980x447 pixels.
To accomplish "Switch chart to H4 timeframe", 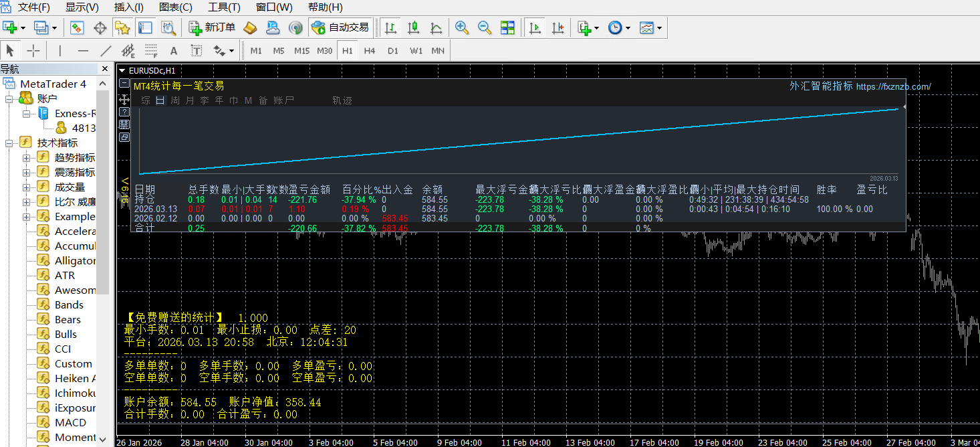I will tap(370, 51).
